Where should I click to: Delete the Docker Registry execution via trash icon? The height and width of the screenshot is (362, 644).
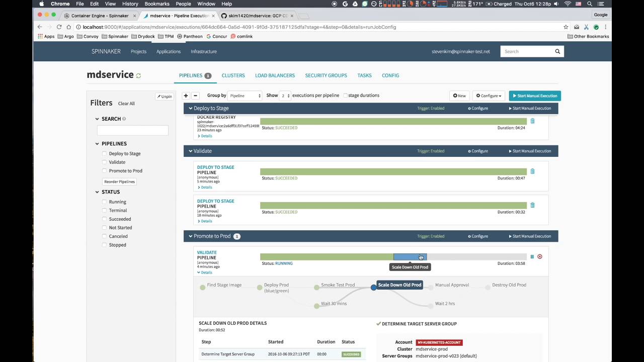tap(532, 121)
